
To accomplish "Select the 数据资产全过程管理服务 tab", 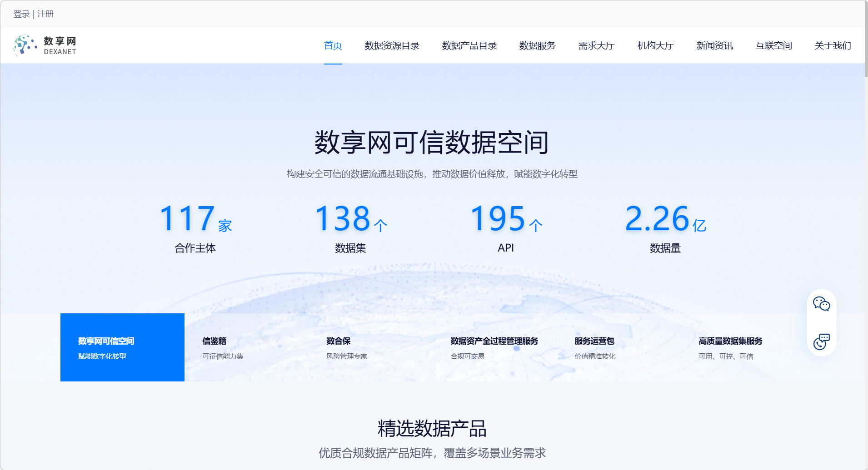I will 494,347.
